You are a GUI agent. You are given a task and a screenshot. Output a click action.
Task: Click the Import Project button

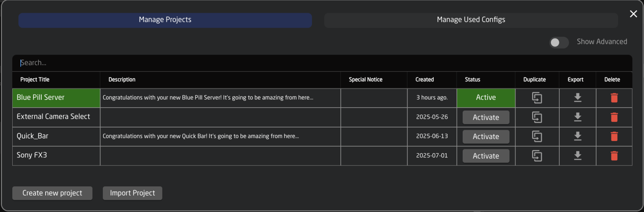click(x=133, y=193)
